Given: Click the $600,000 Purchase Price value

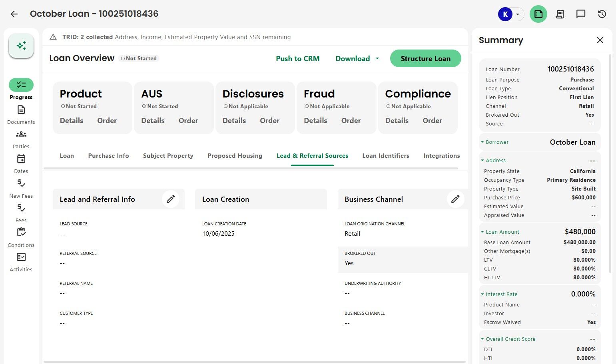Looking at the screenshot, I should (x=584, y=197).
